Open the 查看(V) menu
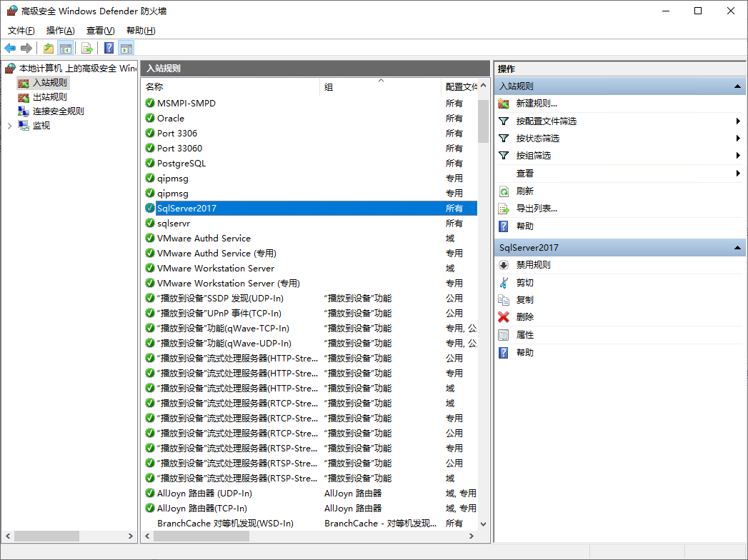Screen dimensions: 748x560 [100, 31]
